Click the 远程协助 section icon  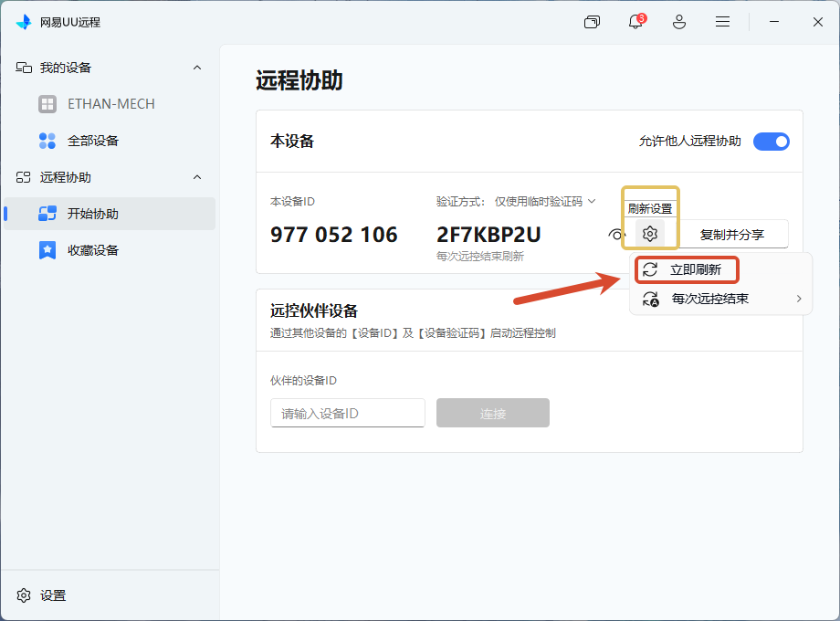24,177
